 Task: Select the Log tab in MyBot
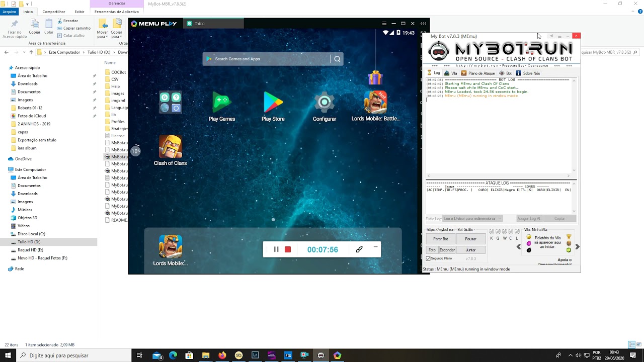point(434,73)
